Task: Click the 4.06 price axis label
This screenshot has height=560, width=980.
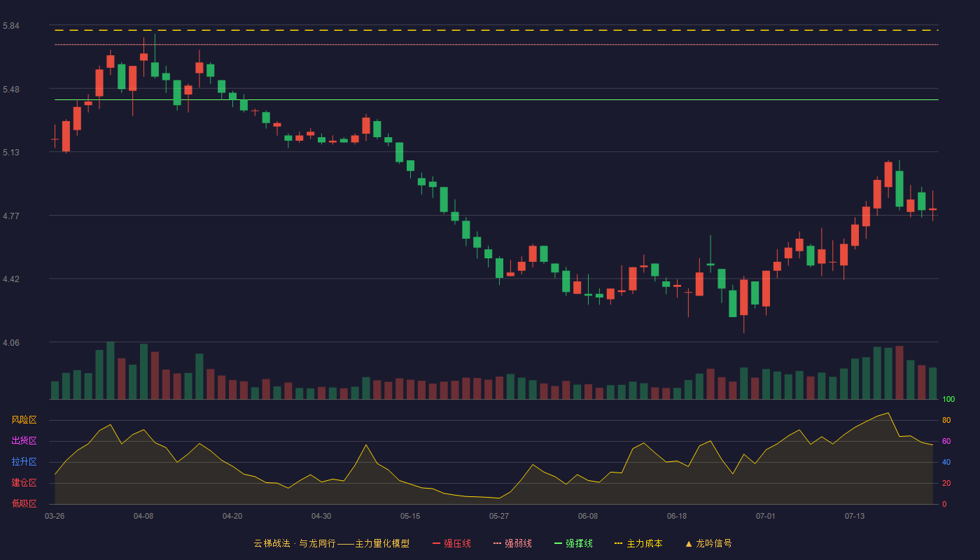Action: (10, 343)
